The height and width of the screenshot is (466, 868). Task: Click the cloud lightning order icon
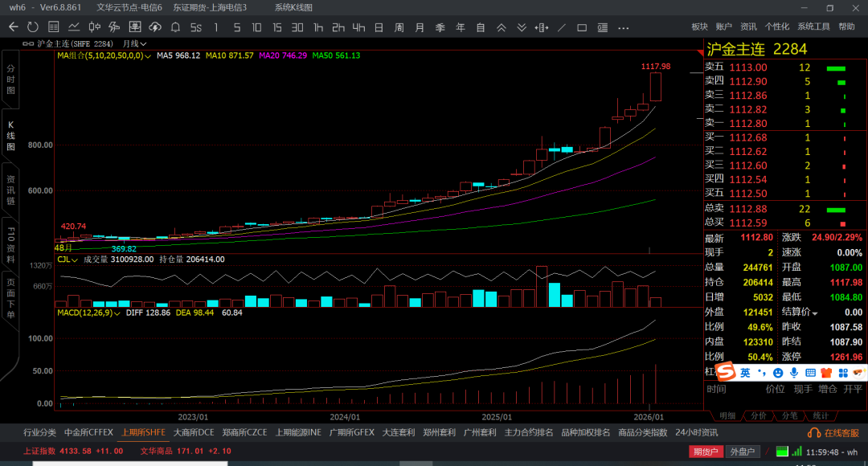click(155, 27)
